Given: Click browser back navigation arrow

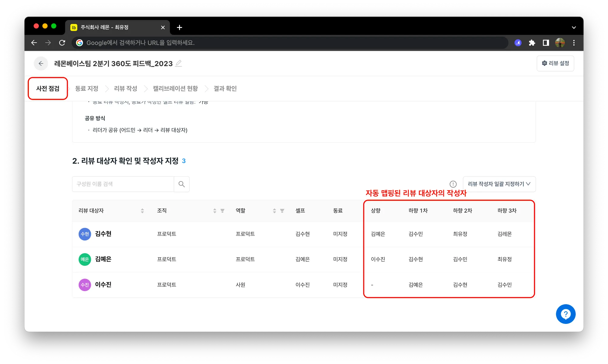Looking at the screenshot, I should pyautogui.click(x=34, y=43).
